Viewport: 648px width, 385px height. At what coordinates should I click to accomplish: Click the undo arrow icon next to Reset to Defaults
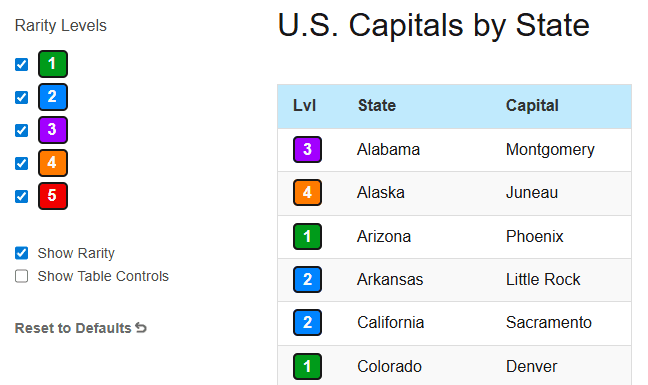pyautogui.click(x=141, y=328)
